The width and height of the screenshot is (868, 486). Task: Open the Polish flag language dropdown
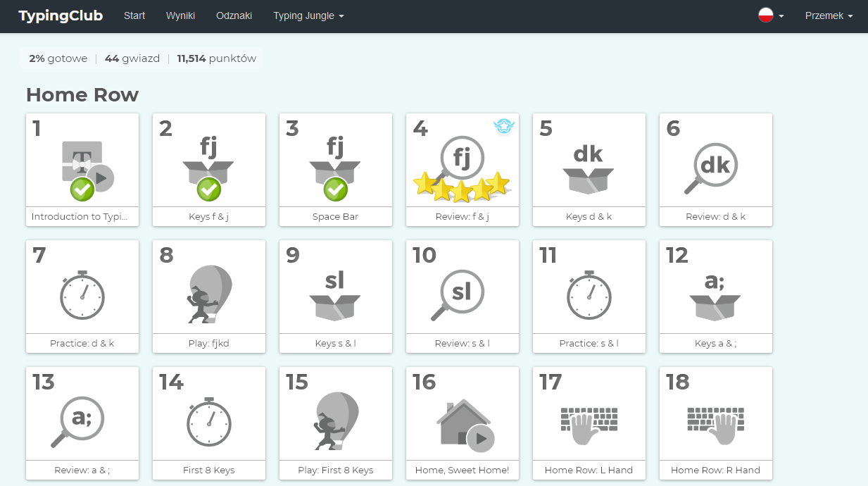point(770,15)
